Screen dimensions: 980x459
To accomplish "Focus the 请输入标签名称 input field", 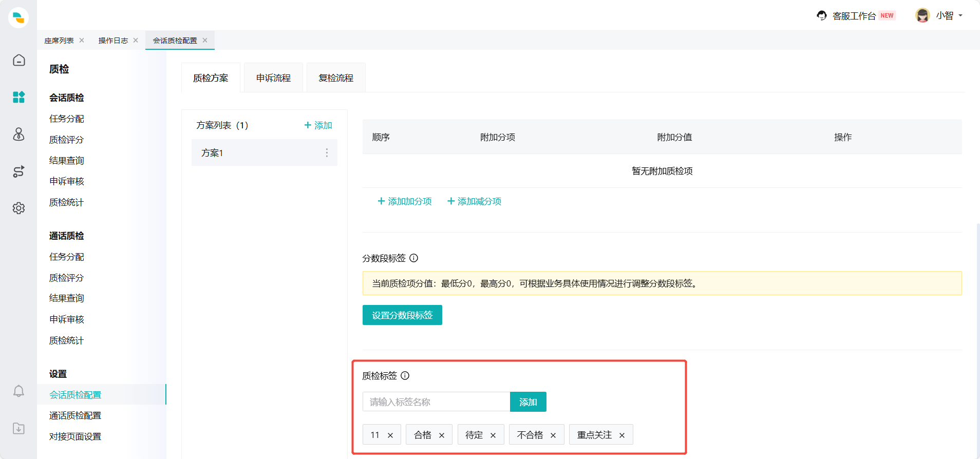I will (x=436, y=402).
